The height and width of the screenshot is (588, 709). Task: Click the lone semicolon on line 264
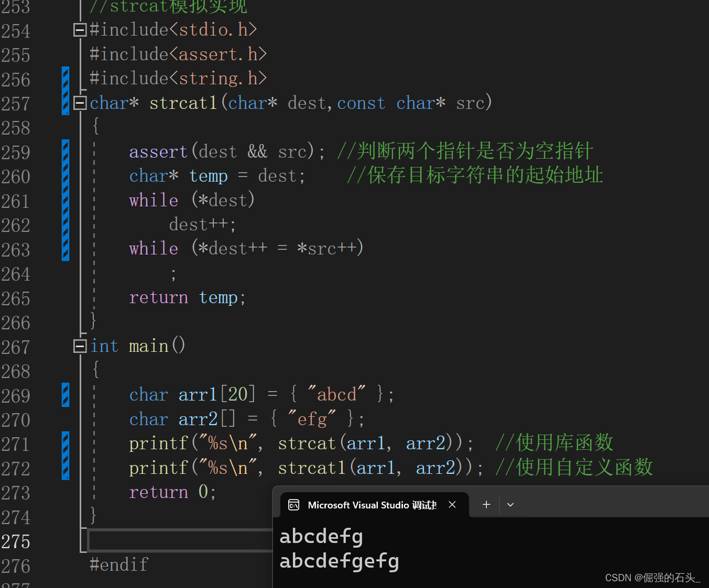[173, 274]
